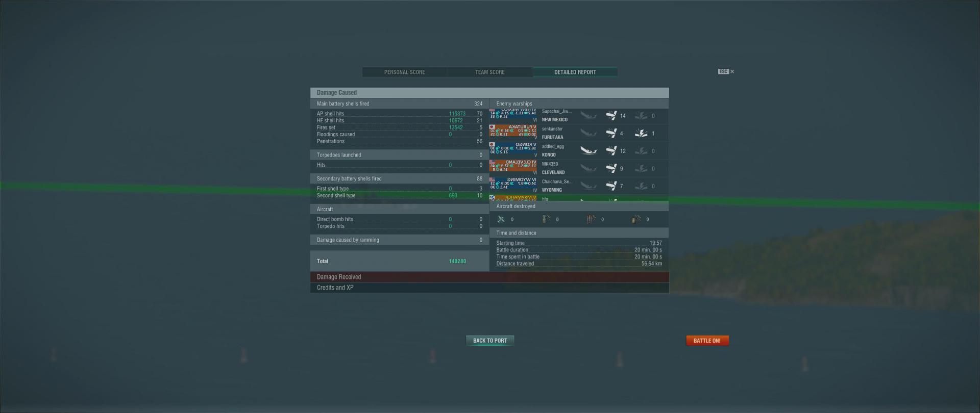Expand the Credits and XP section
Viewport: 980px width, 413px height.
[x=489, y=288]
